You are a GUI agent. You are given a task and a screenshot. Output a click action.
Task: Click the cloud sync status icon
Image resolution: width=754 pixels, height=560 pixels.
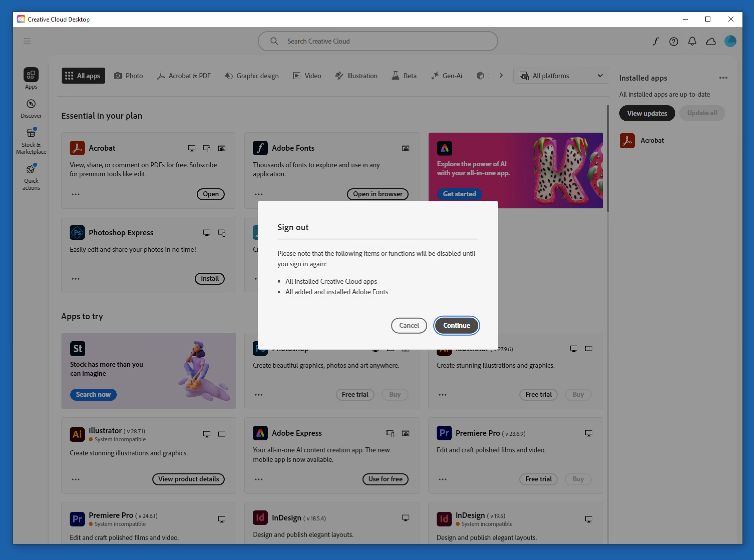711,41
